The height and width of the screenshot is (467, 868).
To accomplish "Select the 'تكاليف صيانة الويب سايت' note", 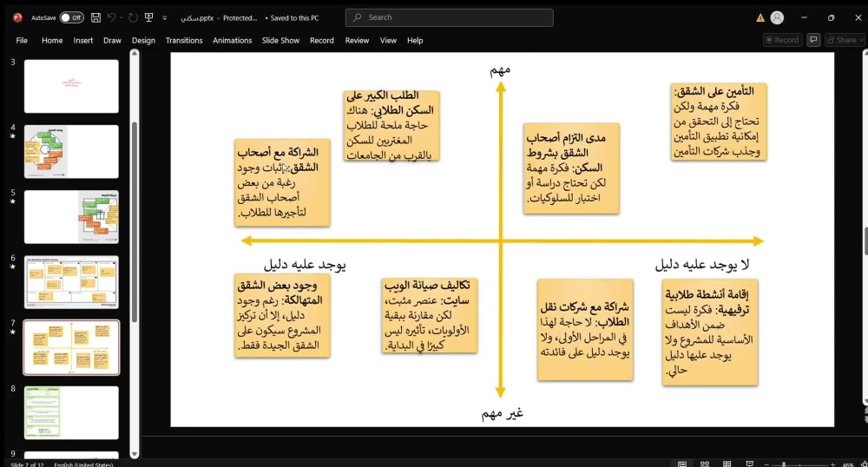I will (430, 315).
